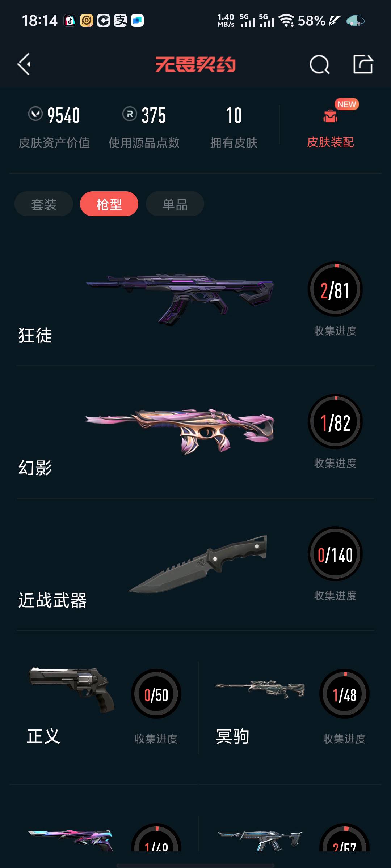
Task: Open TikTok notification icon in status bar
Action: (70, 21)
